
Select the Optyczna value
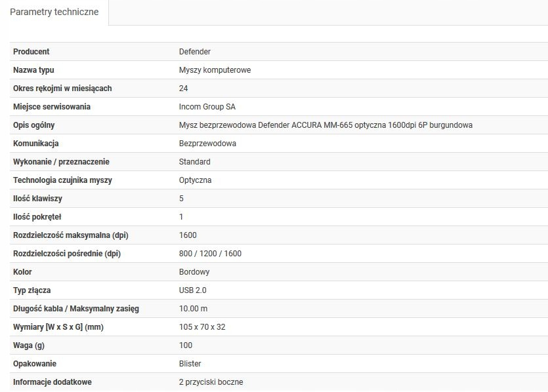tap(195, 180)
